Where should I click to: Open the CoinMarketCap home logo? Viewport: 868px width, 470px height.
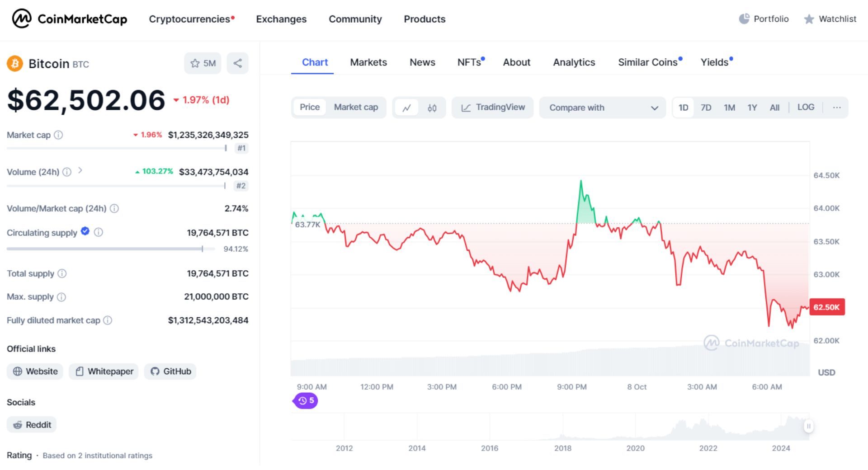[x=69, y=19]
